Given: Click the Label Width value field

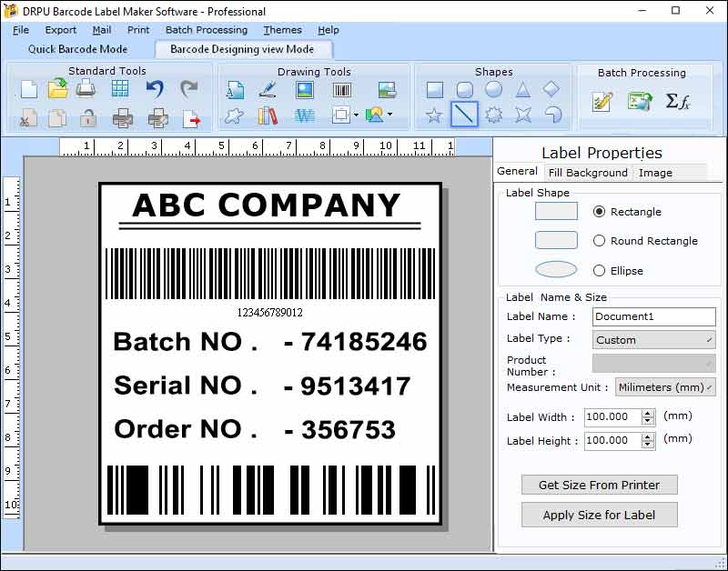Looking at the screenshot, I should click(612, 417).
